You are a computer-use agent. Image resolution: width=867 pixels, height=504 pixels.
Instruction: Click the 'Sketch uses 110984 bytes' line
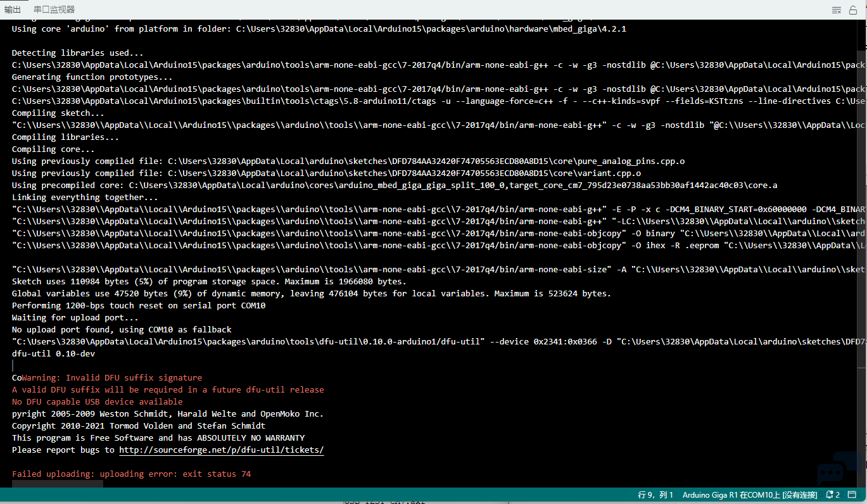pyautogui.click(x=209, y=282)
